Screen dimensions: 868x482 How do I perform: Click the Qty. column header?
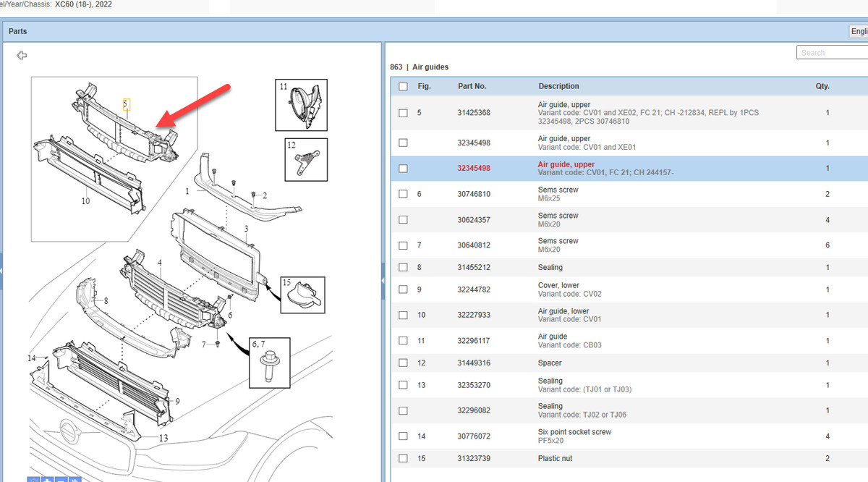[x=822, y=86]
